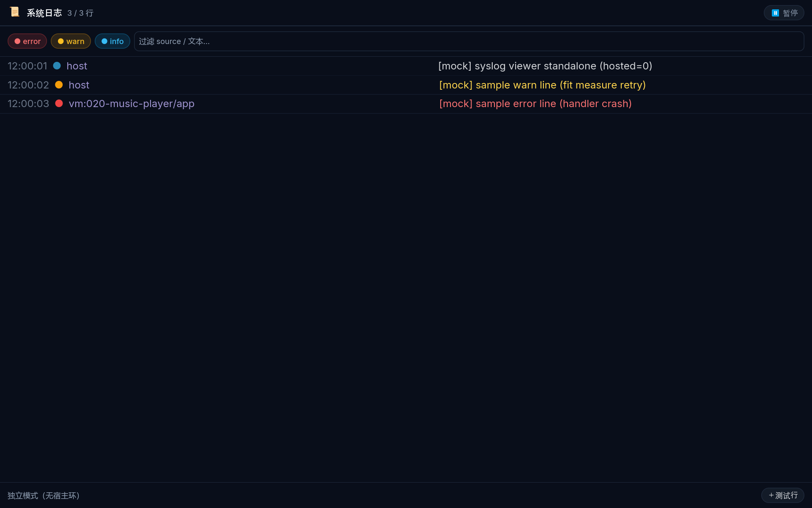
Task: Click the red error dot on the 12:00:03 row
Action: tap(59, 103)
